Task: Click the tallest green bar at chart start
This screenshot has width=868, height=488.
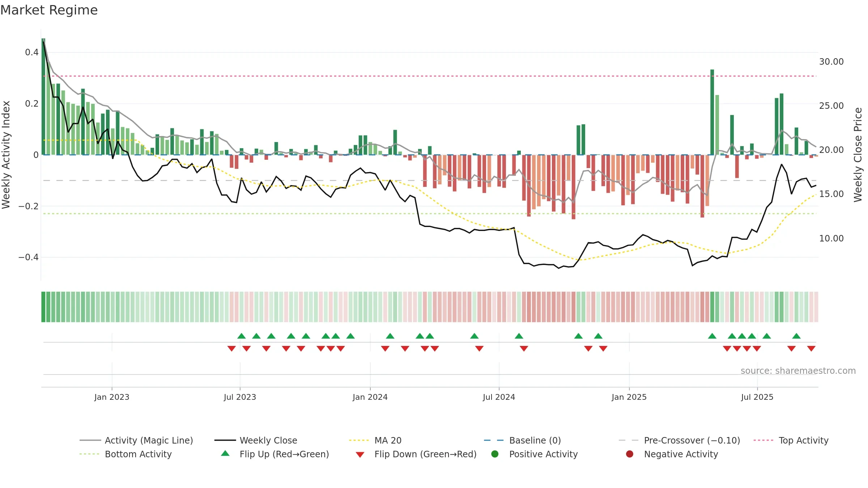Action: click(43, 97)
